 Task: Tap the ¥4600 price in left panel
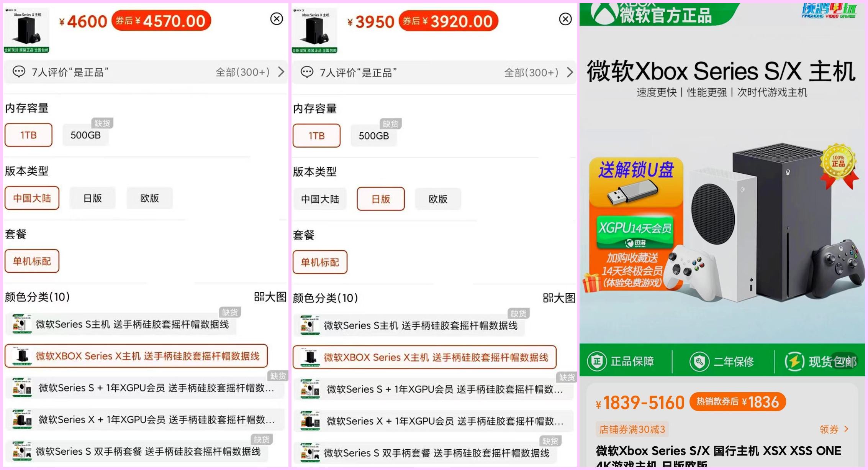83,21
